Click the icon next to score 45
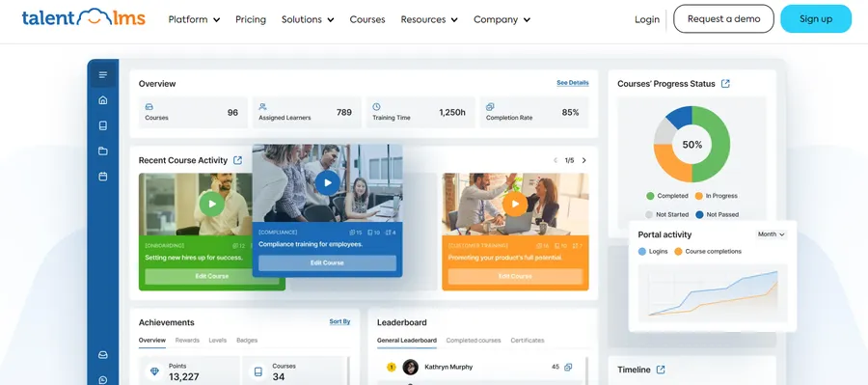 pyautogui.click(x=568, y=367)
